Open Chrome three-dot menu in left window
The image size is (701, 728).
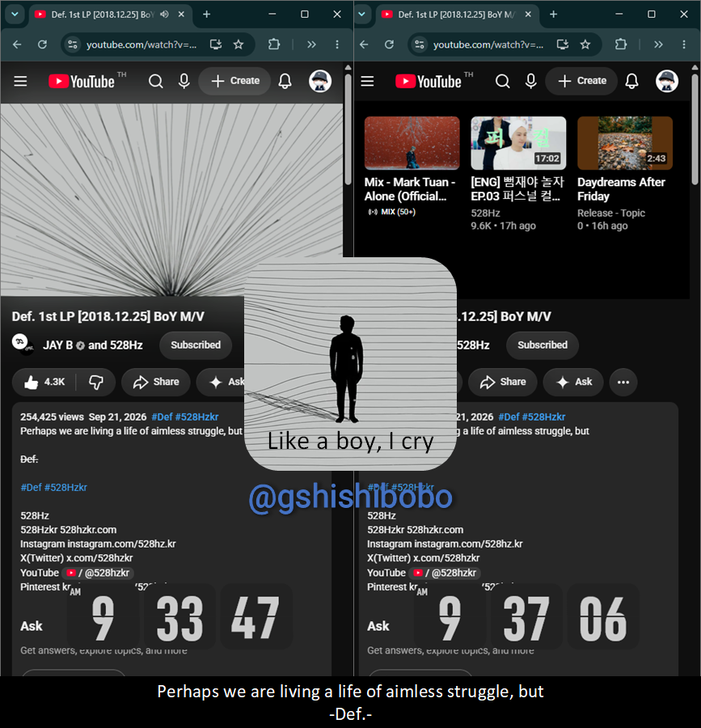pyautogui.click(x=337, y=44)
